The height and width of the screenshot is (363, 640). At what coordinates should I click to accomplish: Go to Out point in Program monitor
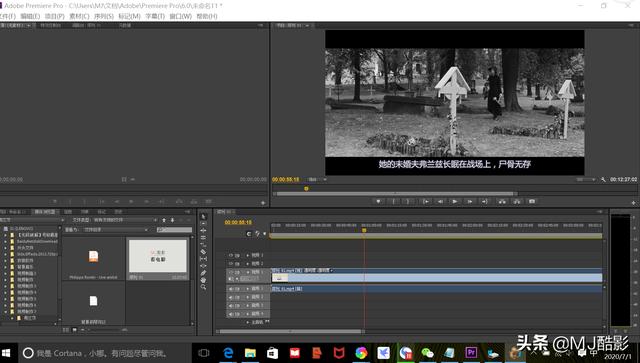[484, 201]
